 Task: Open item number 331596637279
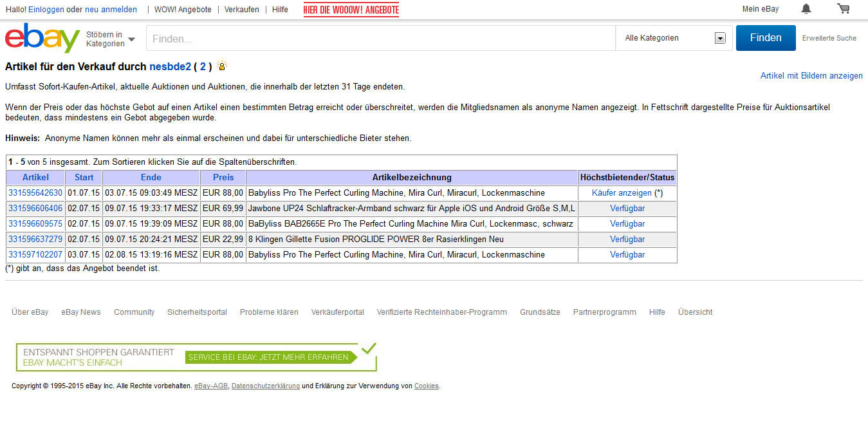click(35, 240)
